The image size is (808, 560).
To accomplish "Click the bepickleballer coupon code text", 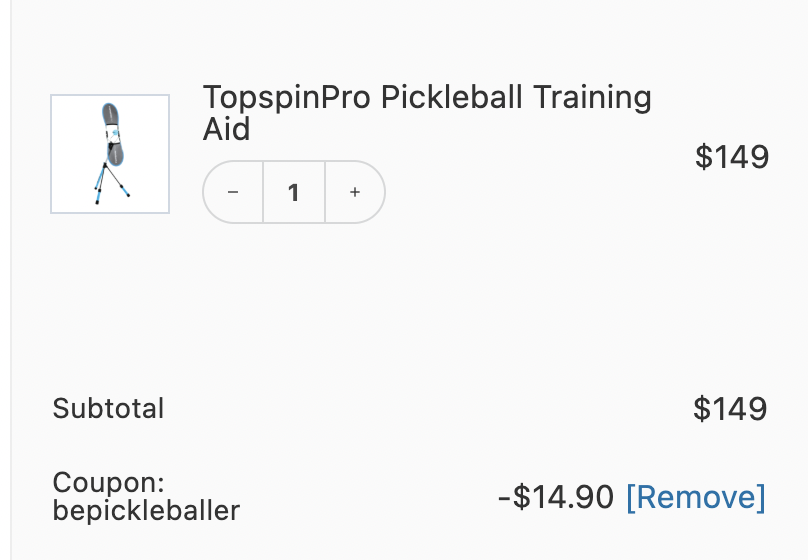I will coord(146,511).
